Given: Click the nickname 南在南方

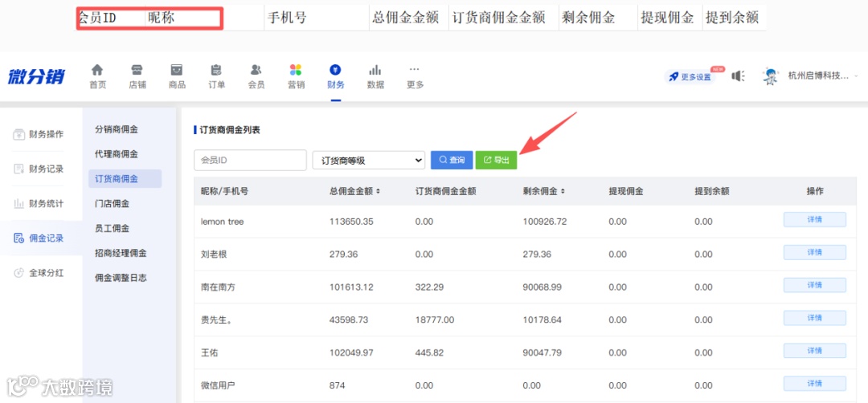Looking at the screenshot, I should click(218, 287).
